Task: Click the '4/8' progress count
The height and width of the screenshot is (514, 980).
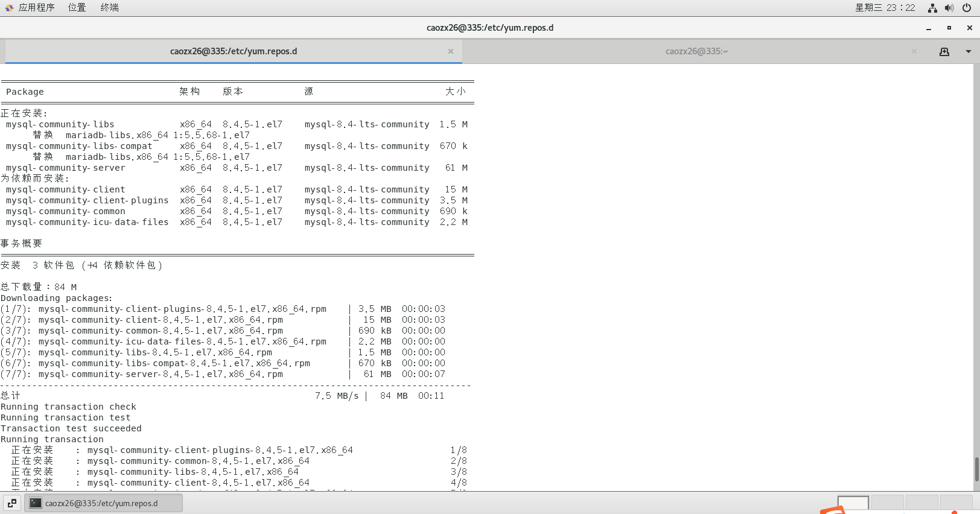Action: (x=459, y=483)
